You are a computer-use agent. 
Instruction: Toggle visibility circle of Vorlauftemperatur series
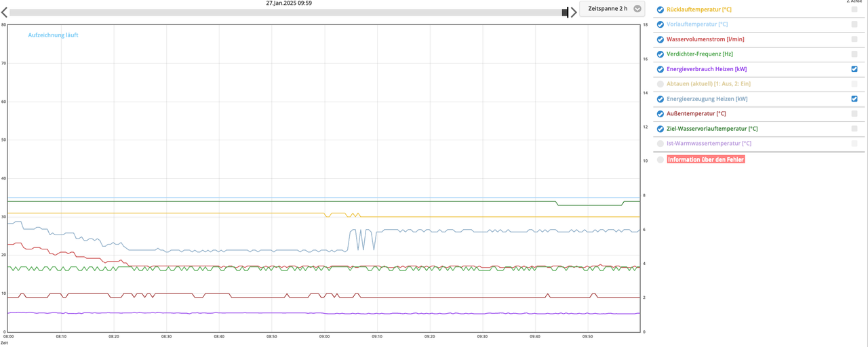click(660, 24)
